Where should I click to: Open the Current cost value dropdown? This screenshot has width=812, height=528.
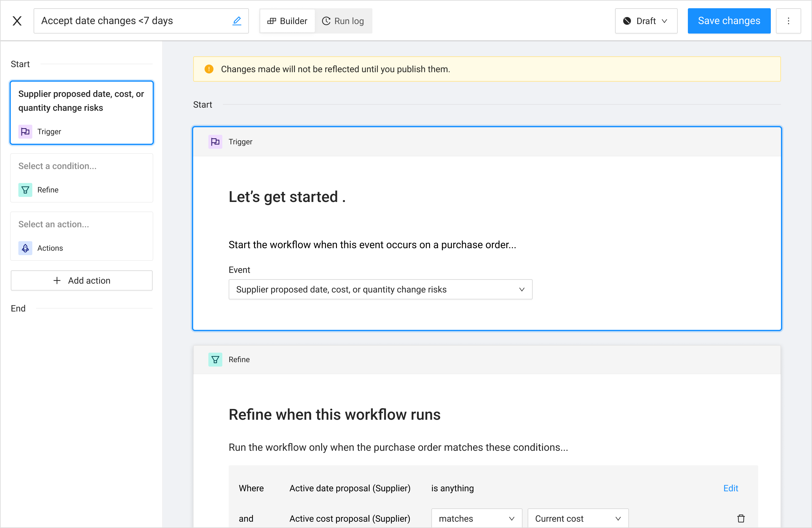click(578, 519)
